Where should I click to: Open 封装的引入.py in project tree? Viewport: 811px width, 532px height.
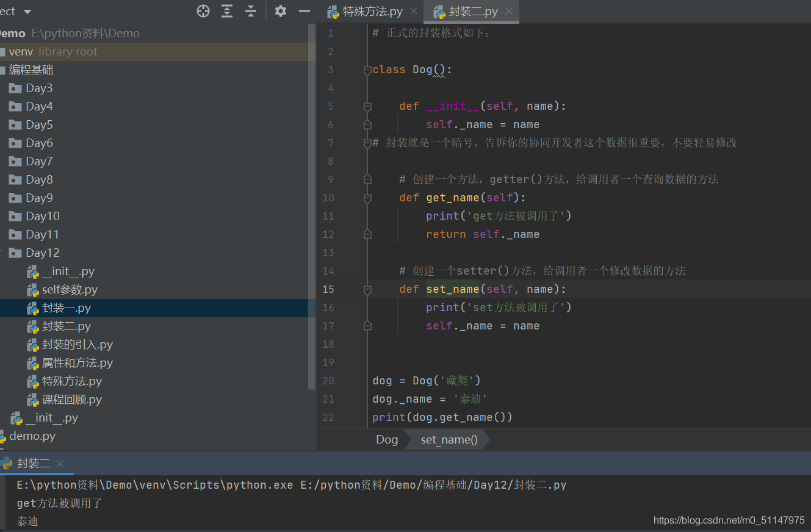point(77,345)
